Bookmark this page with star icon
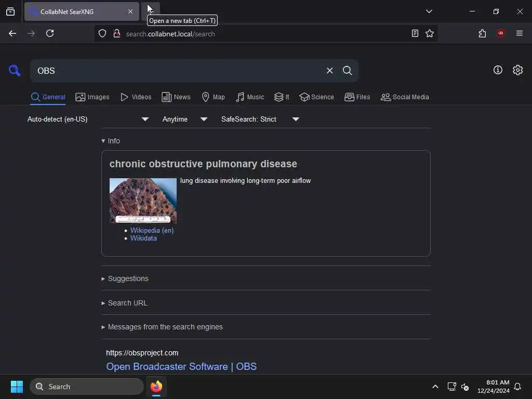The image size is (532, 399). pyautogui.click(x=430, y=33)
